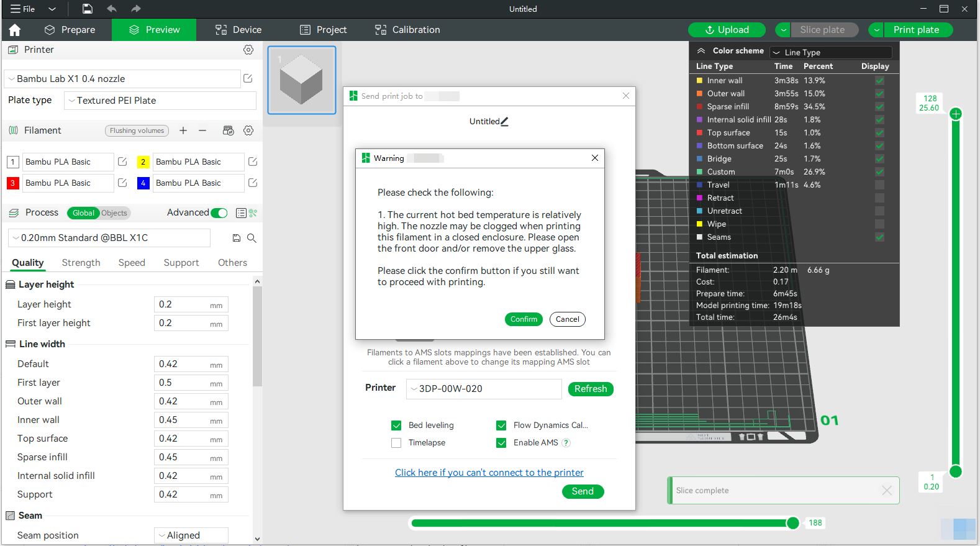
Task: Edit filament 1 preset icon
Action: 122,162
